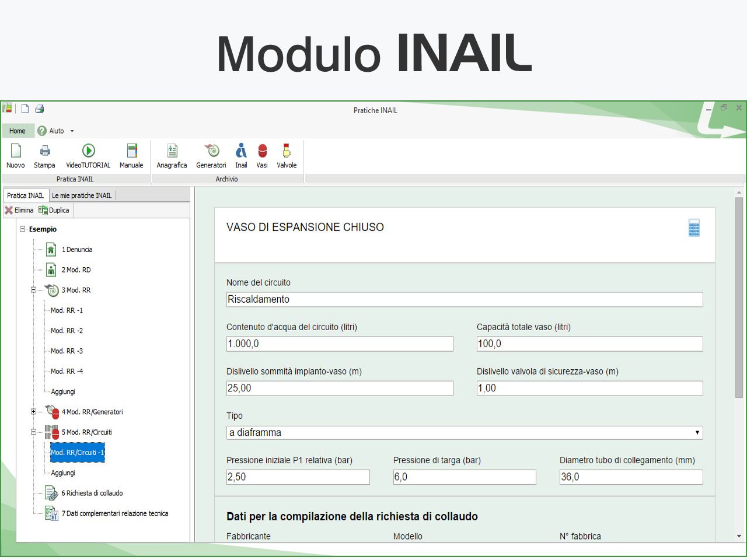The height and width of the screenshot is (560, 747).
Task: Switch to the Le mie pratiche INAIL tab
Action: 82,195
